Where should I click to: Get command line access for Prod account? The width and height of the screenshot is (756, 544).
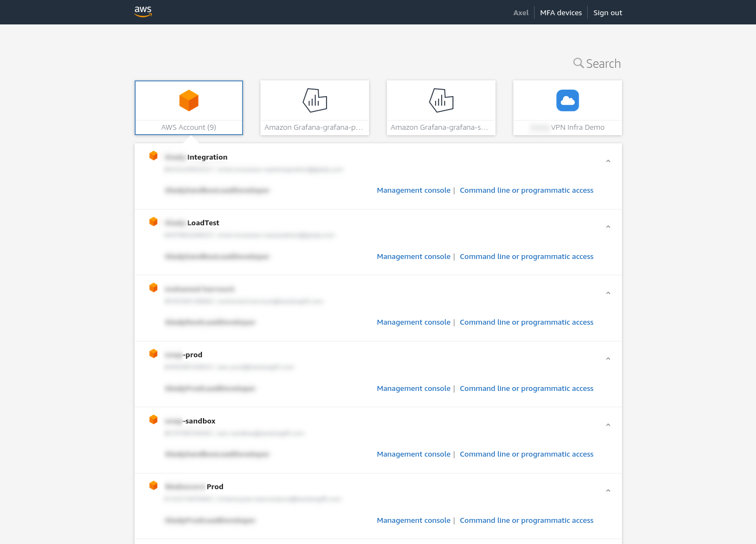[526, 521]
